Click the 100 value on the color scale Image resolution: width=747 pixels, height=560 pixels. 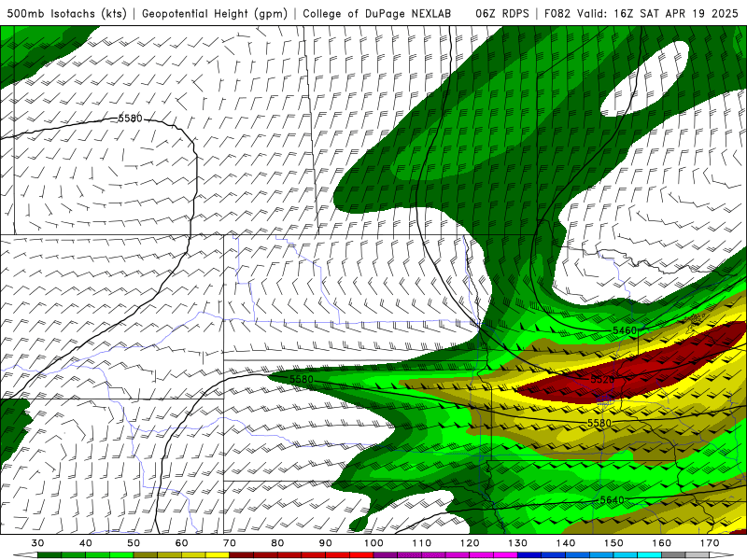click(x=373, y=543)
